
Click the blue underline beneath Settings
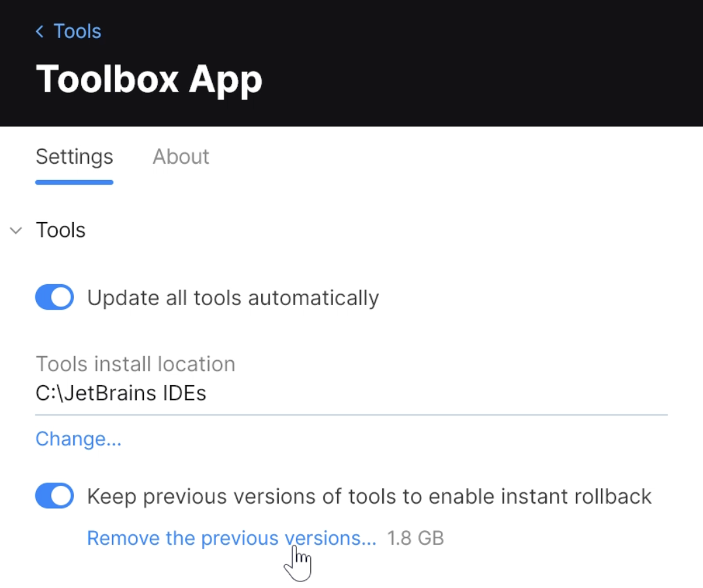pyautogui.click(x=74, y=182)
